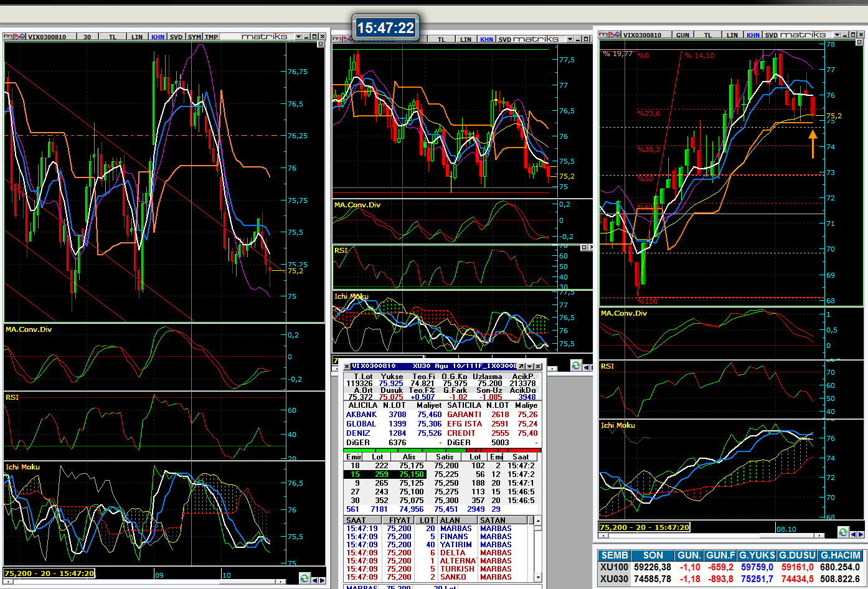The height and width of the screenshot is (589, 868).
Task: Toggle LIN scale in the middle chart toolbar
Action: 466,39
